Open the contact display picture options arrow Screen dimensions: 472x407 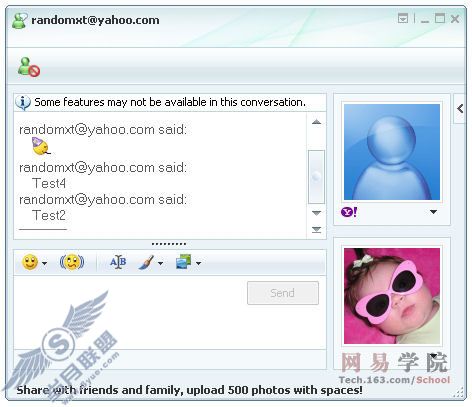tap(433, 212)
